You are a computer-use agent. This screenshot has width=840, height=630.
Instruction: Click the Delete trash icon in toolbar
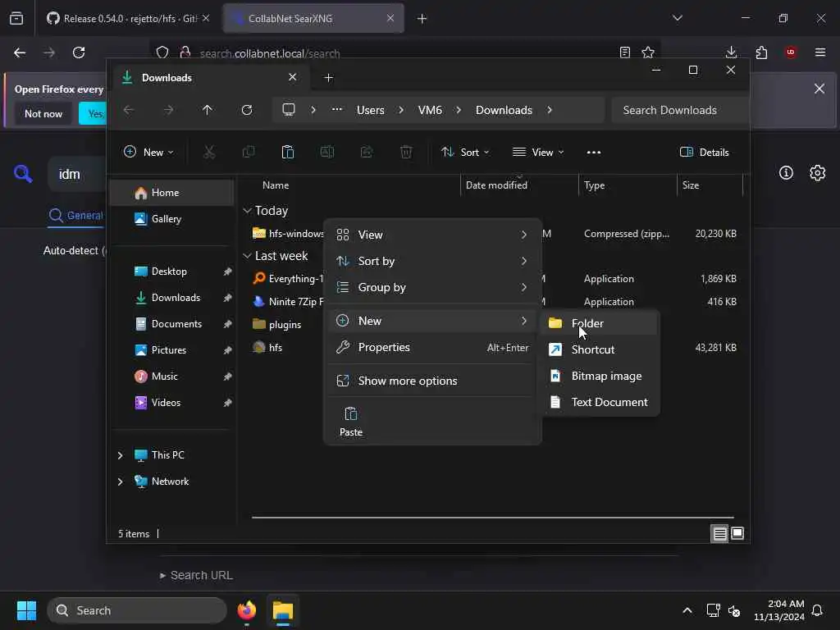(x=406, y=152)
